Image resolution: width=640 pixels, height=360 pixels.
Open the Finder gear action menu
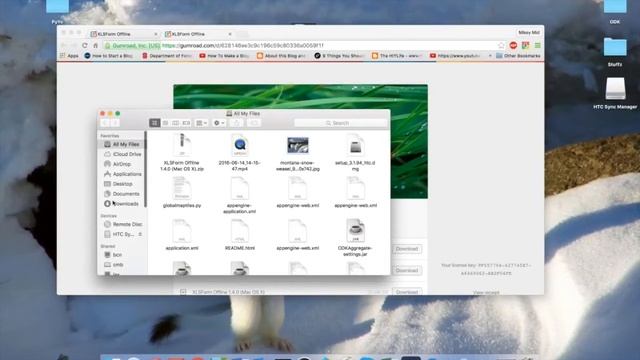219,123
